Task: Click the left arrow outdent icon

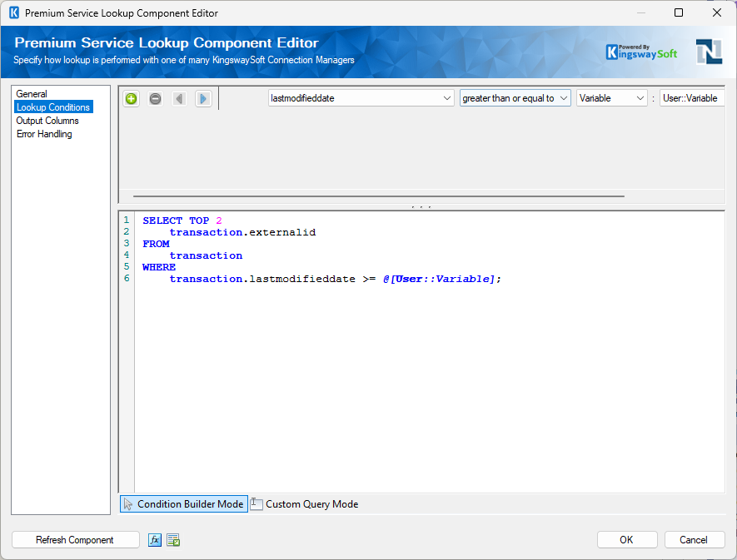Action: (x=179, y=99)
